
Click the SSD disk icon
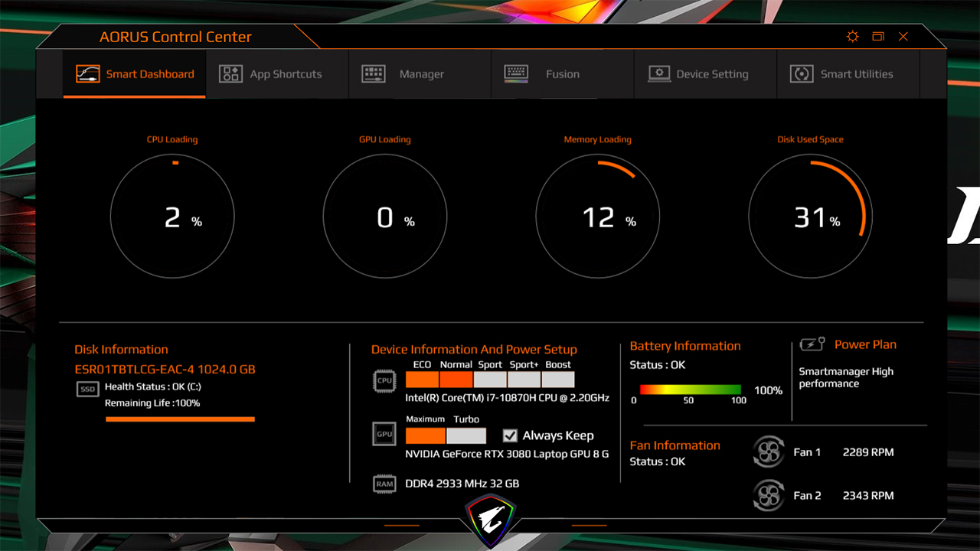(x=88, y=390)
